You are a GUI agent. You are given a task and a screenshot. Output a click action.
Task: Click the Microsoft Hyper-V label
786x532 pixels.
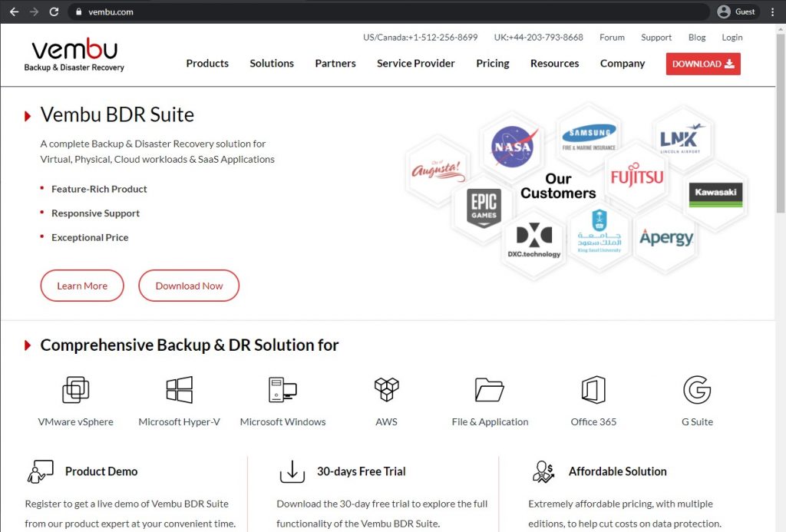180,421
